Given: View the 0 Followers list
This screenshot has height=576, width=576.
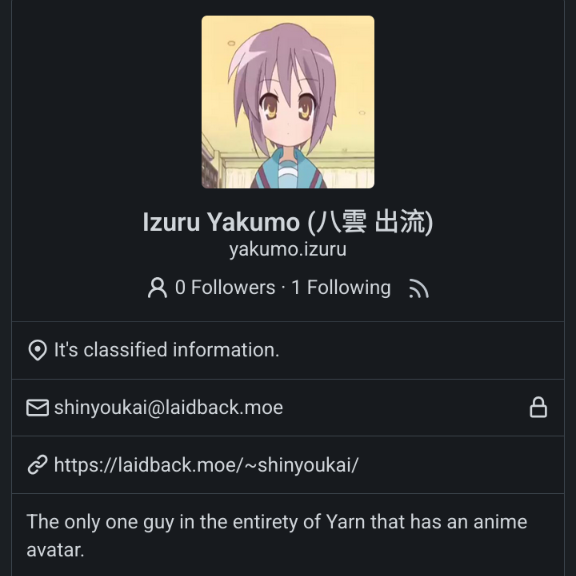Looking at the screenshot, I should pos(225,287).
